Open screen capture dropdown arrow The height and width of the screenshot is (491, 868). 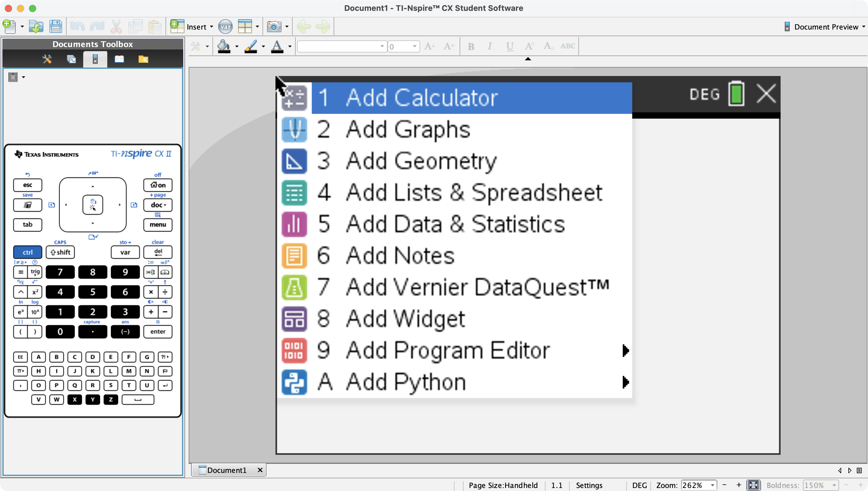click(287, 27)
